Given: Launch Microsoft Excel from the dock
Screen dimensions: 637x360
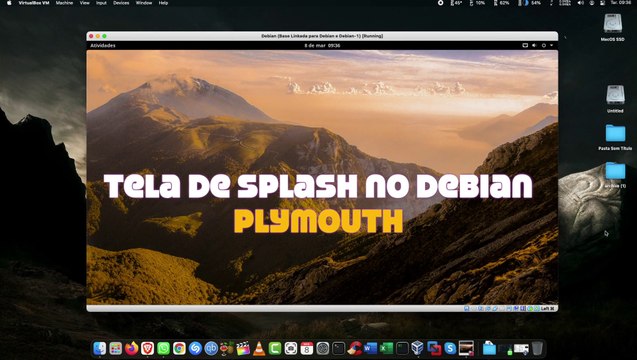Looking at the screenshot, I should tap(386, 348).
